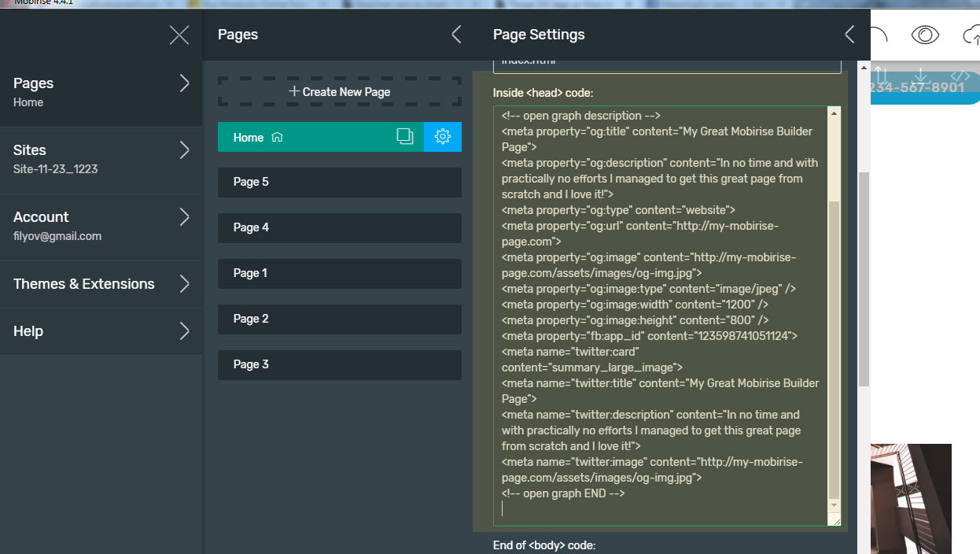Select Page 5 in pages list
Screen dimensions: 980x554
click(340, 182)
